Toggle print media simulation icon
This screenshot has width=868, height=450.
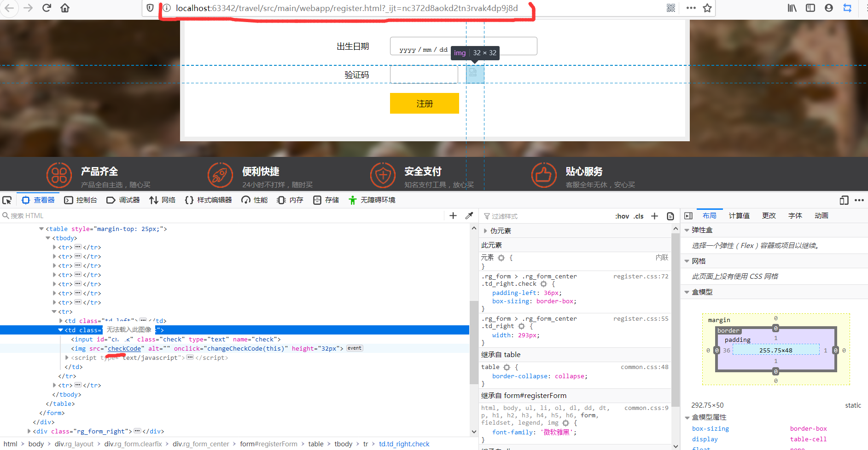670,216
